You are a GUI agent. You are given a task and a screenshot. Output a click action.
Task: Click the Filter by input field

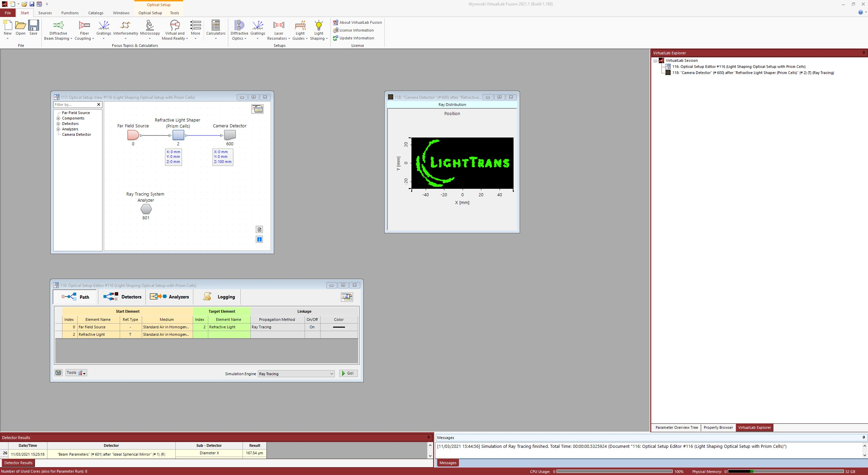[x=75, y=105]
